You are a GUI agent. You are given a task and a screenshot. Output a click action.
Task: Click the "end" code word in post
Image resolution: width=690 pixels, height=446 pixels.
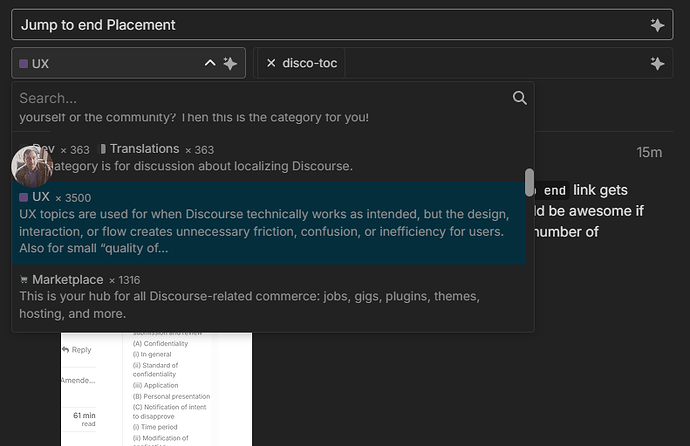coord(554,190)
